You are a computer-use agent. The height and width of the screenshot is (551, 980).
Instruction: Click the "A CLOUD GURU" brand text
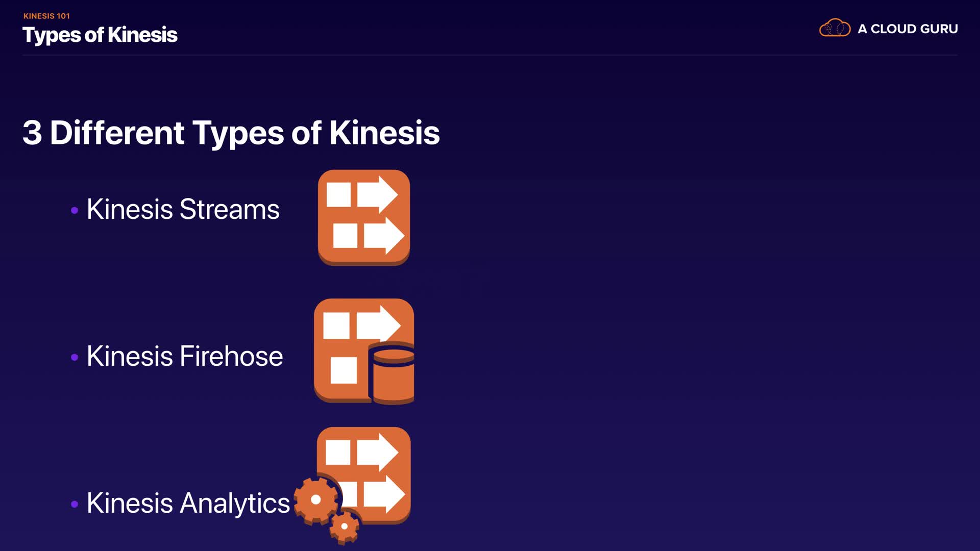(908, 29)
